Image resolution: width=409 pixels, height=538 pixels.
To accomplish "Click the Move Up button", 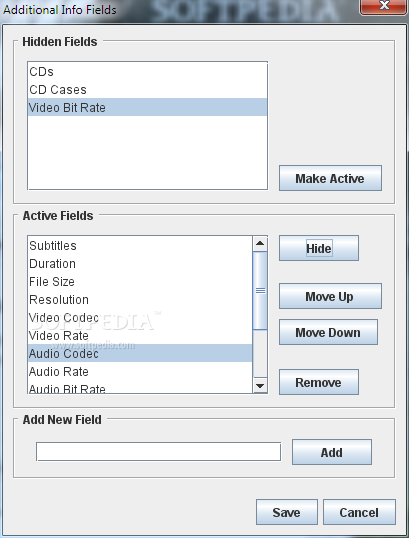I will (x=330, y=296).
